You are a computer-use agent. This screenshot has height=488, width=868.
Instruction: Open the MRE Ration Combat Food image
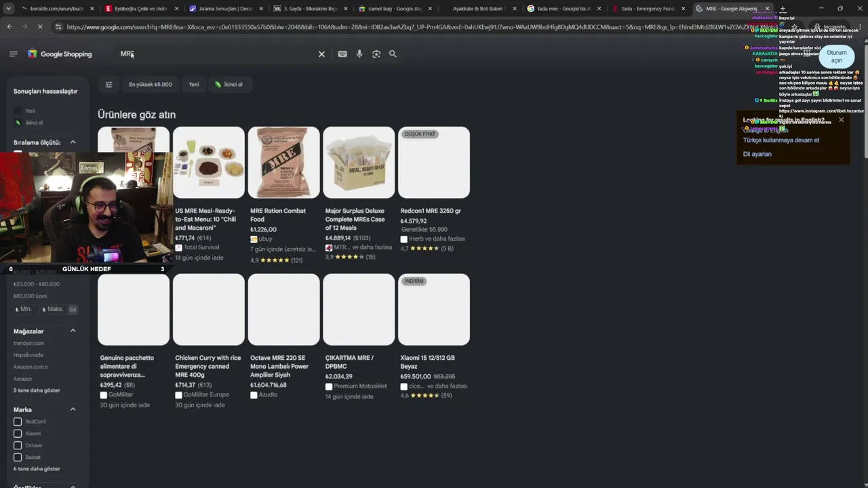click(x=283, y=163)
